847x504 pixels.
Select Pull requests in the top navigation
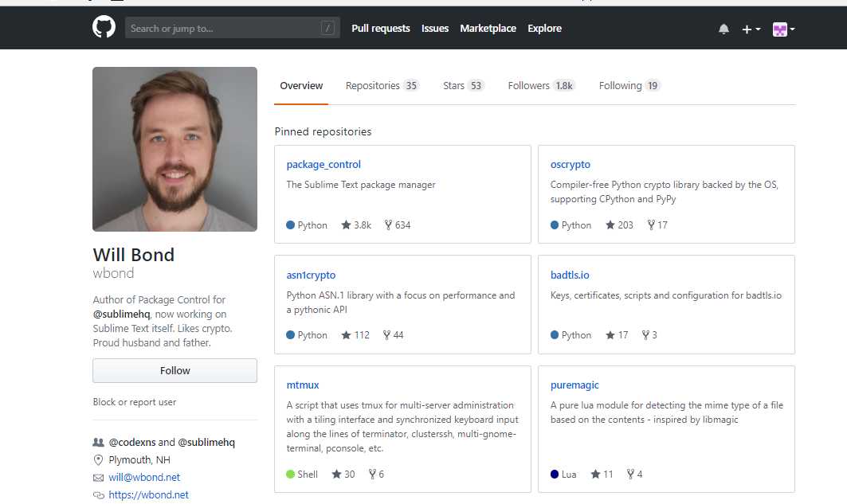[x=381, y=29]
